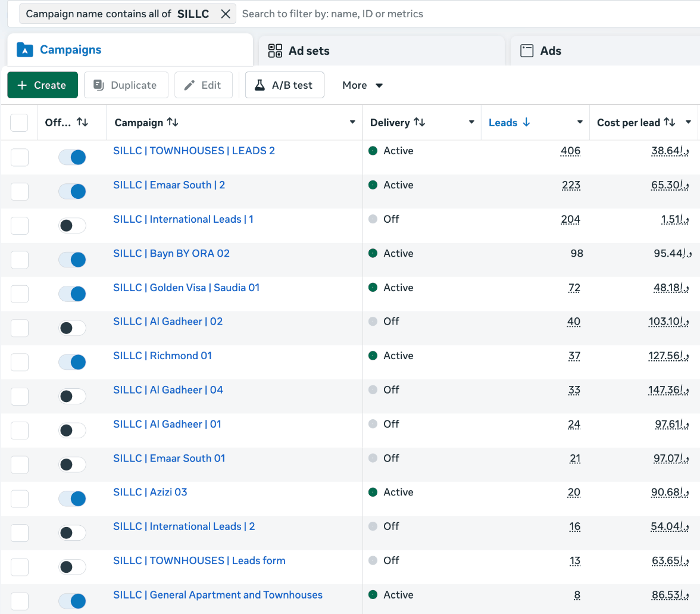Open SILLC | TOWNHOUSES | Leads form campaign

pyautogui.click(x=199, y=561)
